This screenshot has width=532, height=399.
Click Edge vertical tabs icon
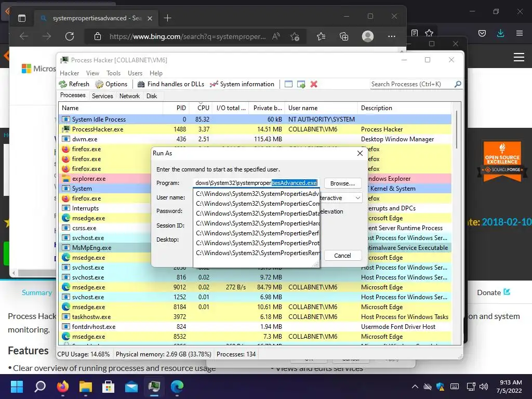click(x=22, y=18)
